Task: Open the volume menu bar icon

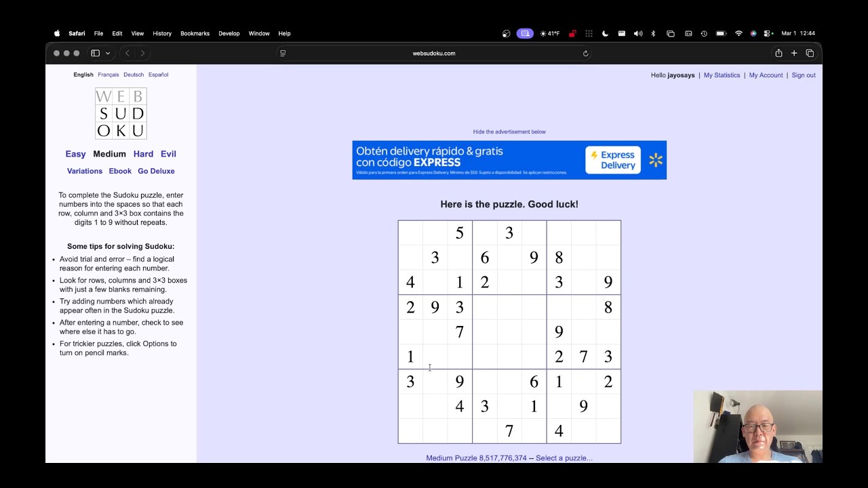Action: tap(638, 33)
